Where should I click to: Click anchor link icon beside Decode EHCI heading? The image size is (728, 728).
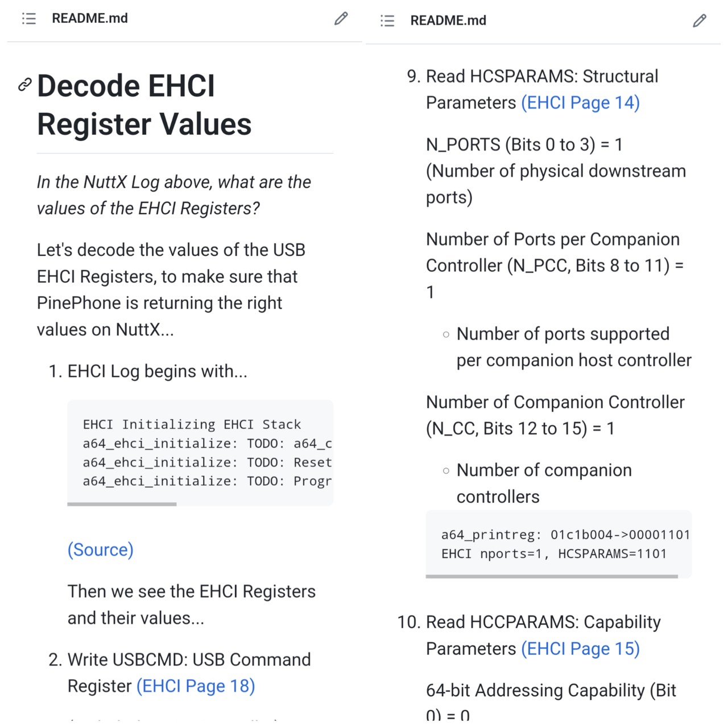24,85
